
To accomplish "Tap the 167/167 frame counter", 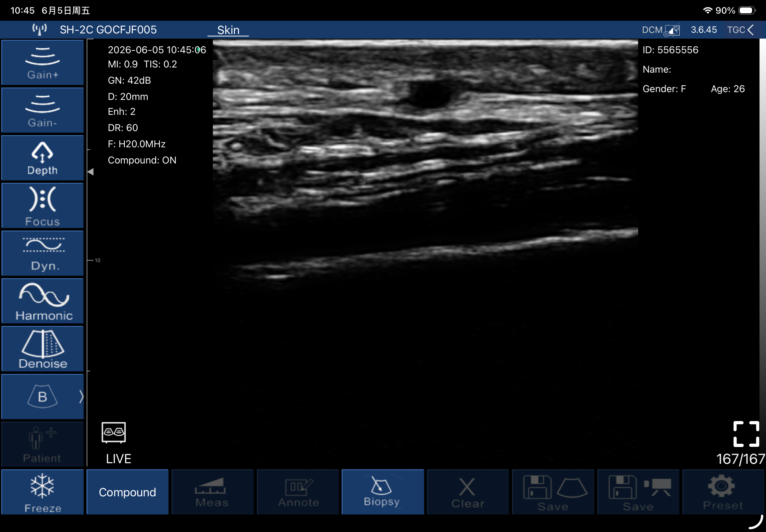I will coord(741,459).
